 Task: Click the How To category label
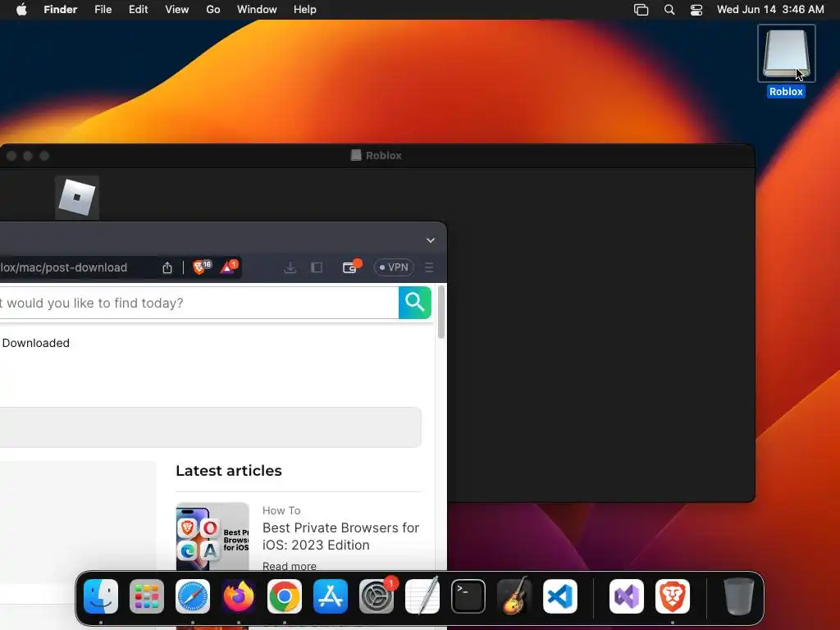281,510
